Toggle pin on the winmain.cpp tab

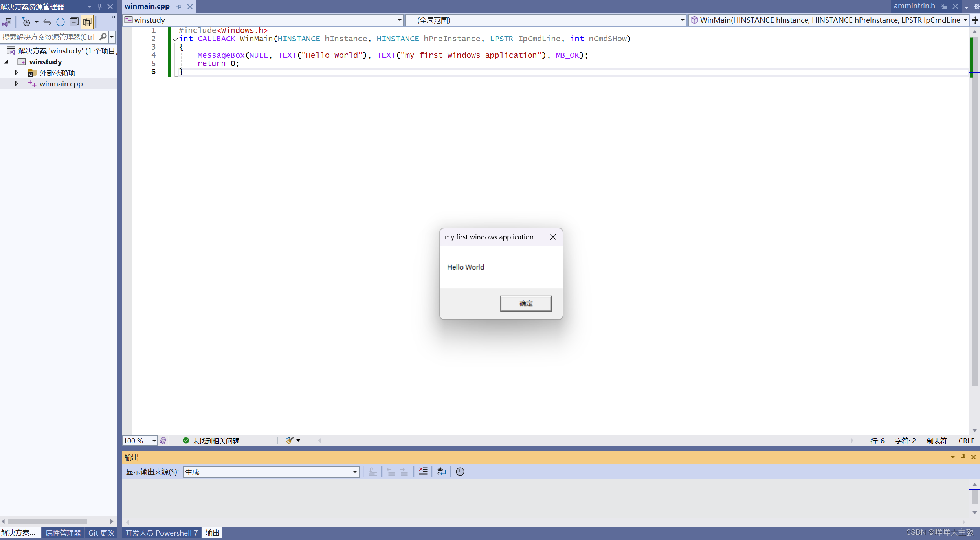[x=179, y=7]
